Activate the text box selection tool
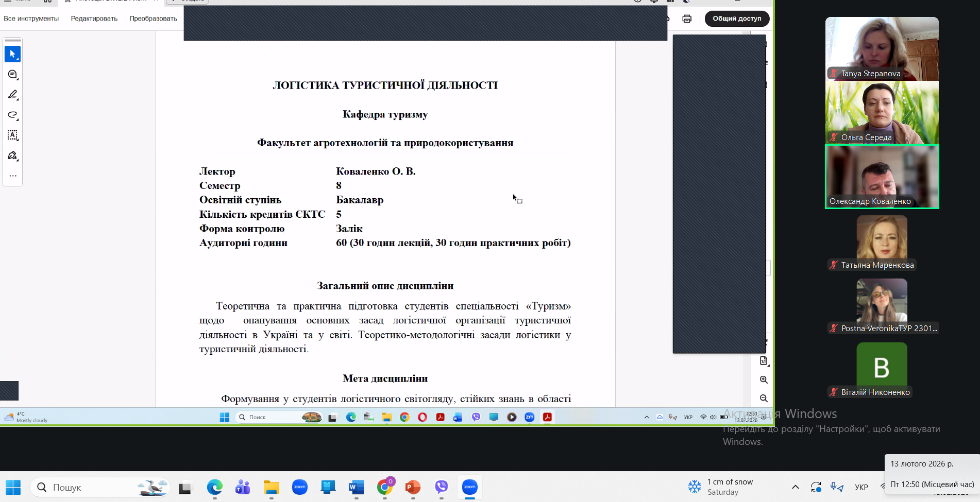This screenshot has width=980, height=502. pos(12,135)
